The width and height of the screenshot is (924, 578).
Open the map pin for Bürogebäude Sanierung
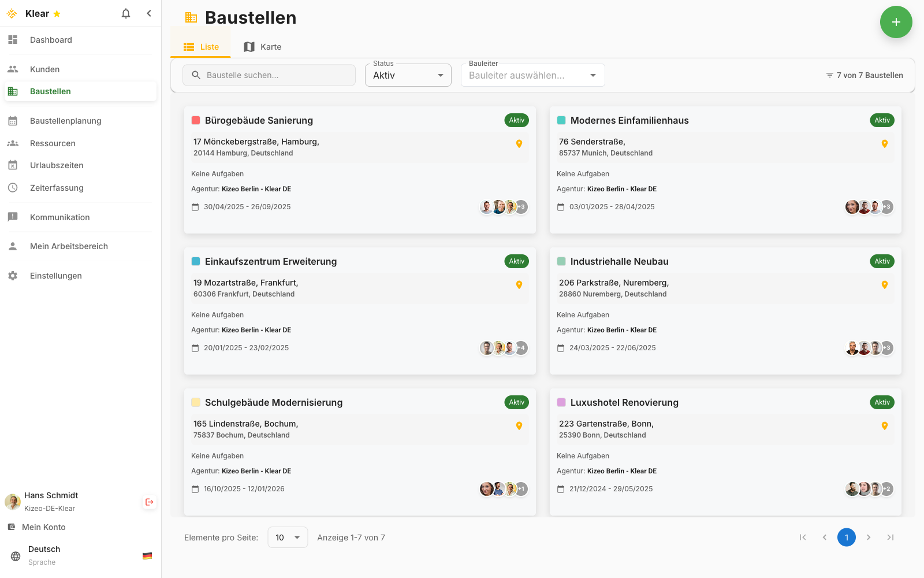click(x=519, y=143)
